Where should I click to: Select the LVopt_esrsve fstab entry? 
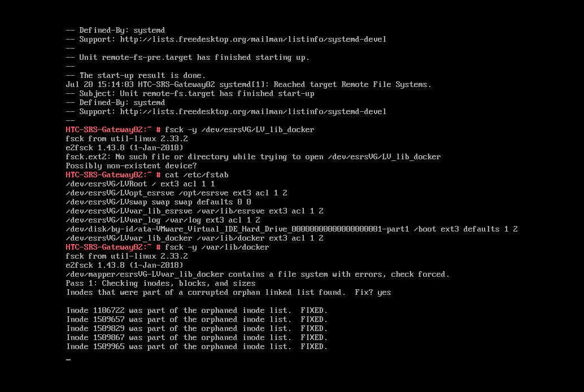click(176, 193)
